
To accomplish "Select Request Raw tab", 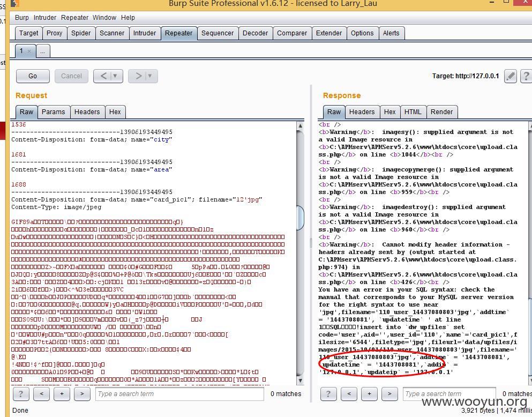I will pyautogui.click(x=26, y=112).
